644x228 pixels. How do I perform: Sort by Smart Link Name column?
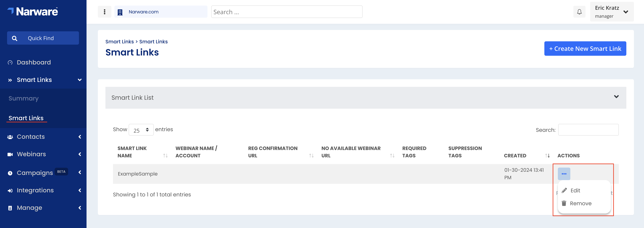coord(165,156)
